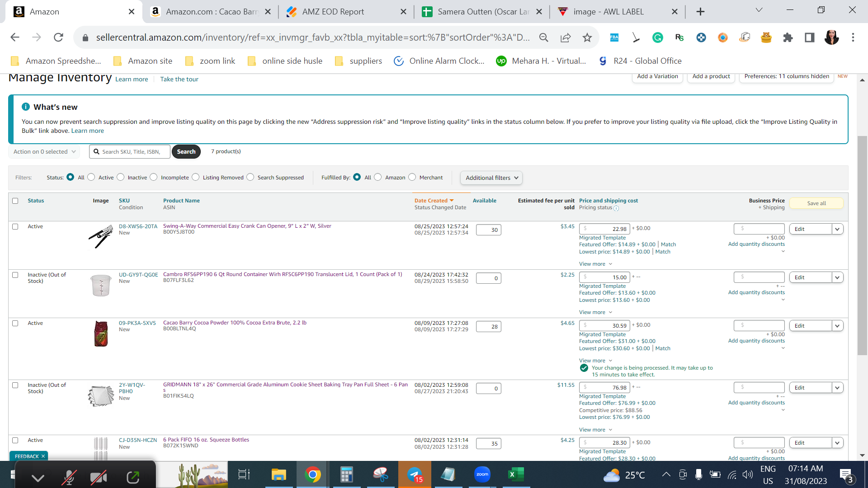The image size is (868, 488).
Task: Click the volume speaker icon
Action: click(x=748, y=474)
